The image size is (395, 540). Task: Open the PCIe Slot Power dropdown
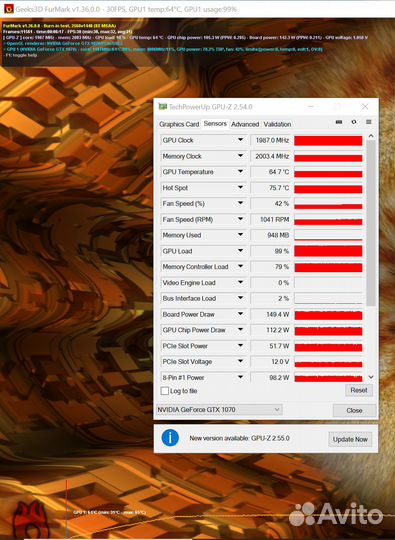(x=240, y=346)
